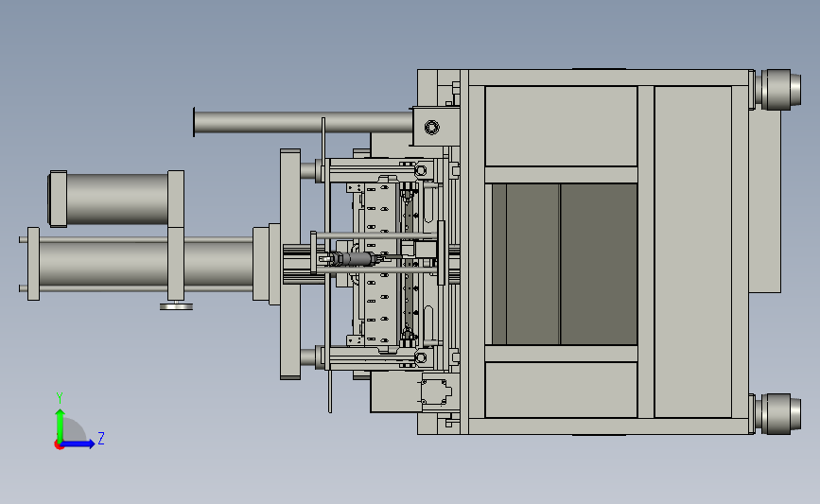Select the hex bolt on the rod bracket
The image size is (820, 504).
point(431,127)
